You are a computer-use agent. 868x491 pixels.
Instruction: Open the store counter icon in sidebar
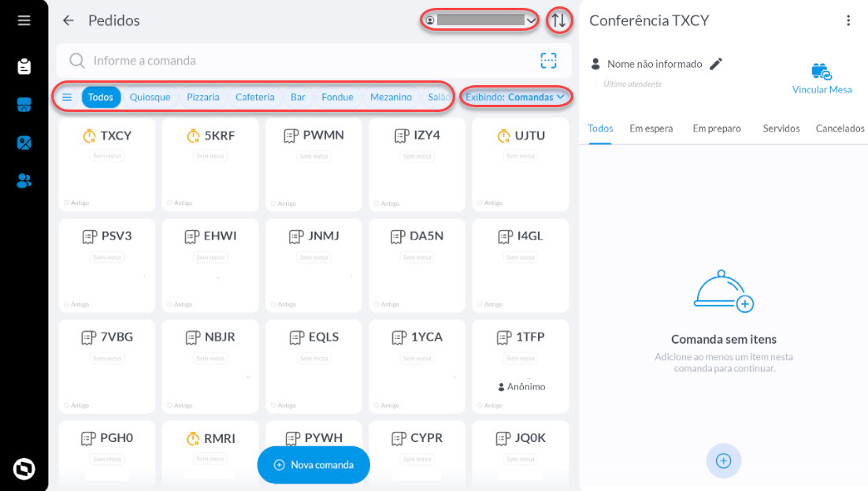point(24,105)
